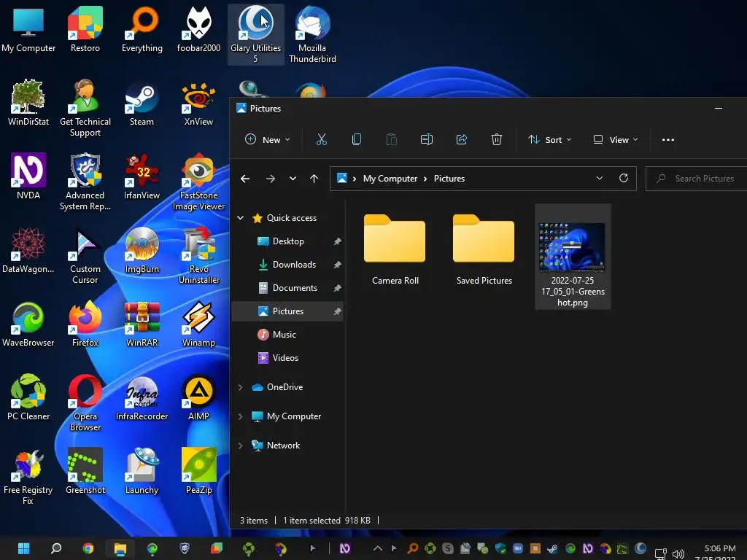
Task: Expand the My Computer tree node
Action: tap(241, 416)
